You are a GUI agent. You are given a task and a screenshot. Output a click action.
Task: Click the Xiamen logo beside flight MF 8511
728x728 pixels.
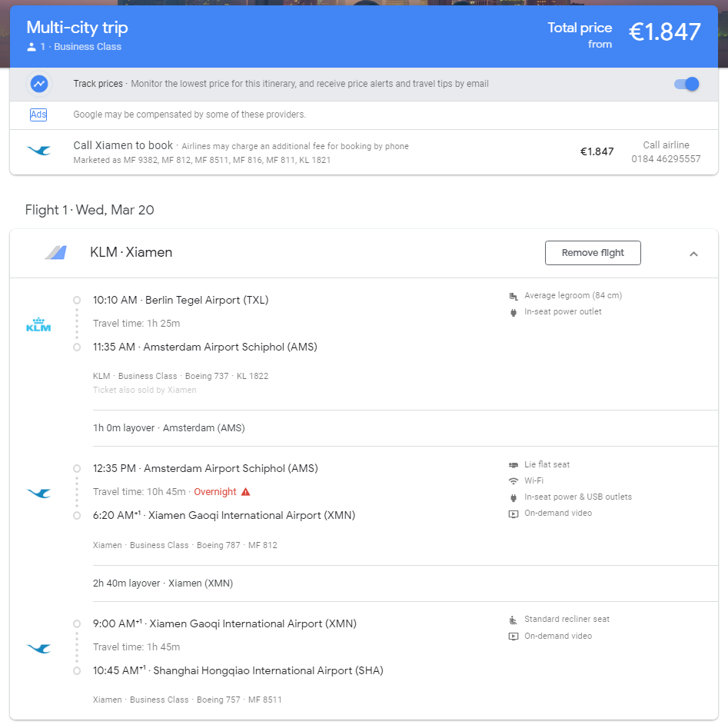(38, 648)
